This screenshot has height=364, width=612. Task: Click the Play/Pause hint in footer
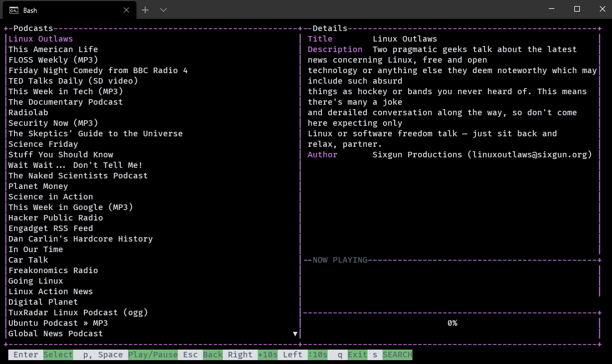(152, 355)
